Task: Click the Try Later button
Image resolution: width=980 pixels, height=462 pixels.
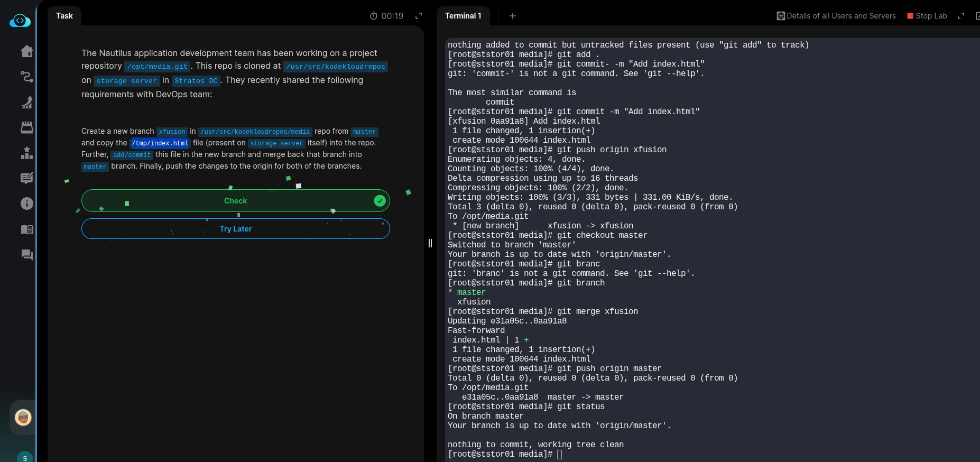Action: (x=236, y=229)
